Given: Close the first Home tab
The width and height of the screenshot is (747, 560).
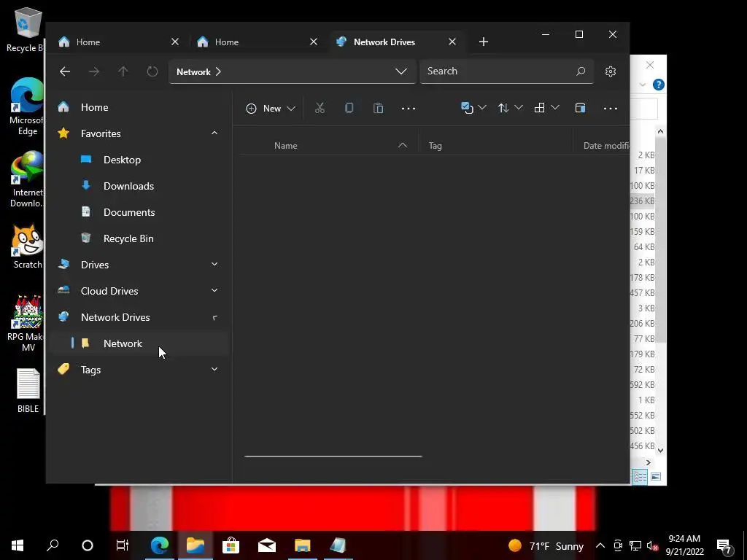Looking at the screenshot, I should (175, 42).
